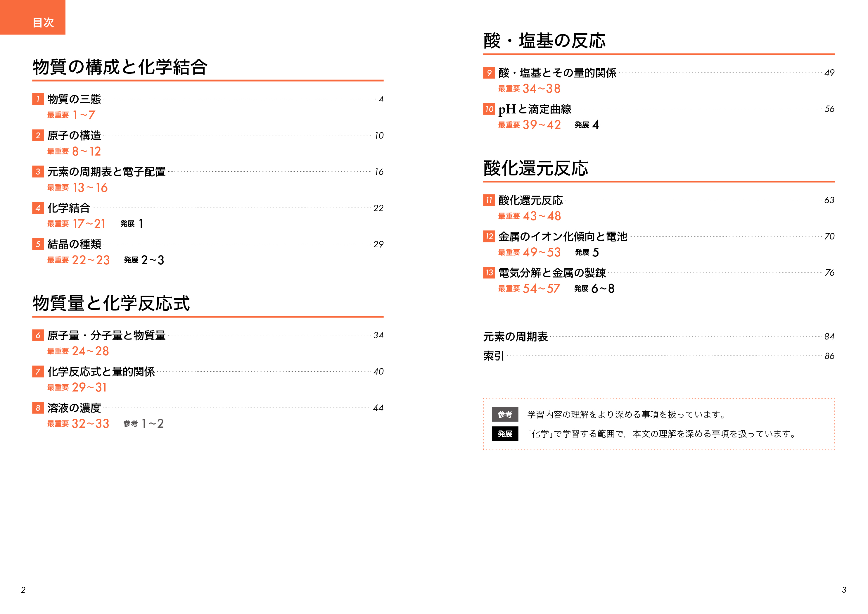Screen dimensions: 868x614
Task: Click the orange number 10 chapter badge
Action: (489, 109)
